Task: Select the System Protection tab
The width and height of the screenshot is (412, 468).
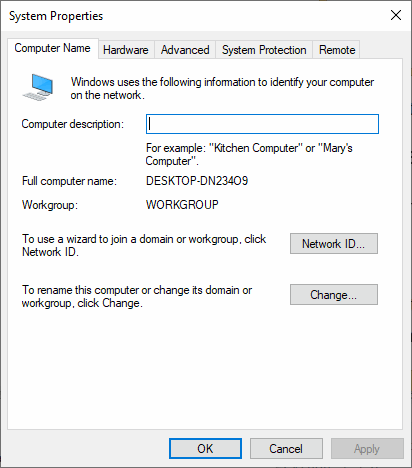Action: tap(264, 50)
